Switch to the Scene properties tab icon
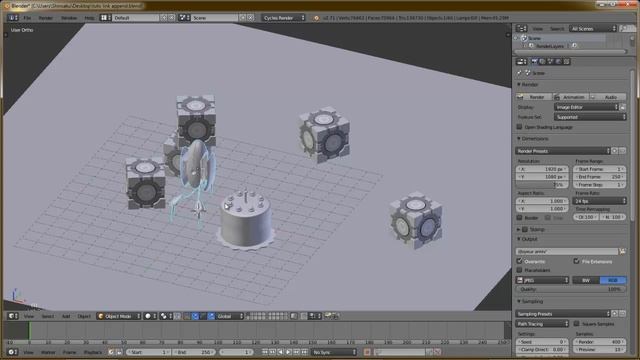Image resolution: width=640 pixels, height=360 pixels. (x=550, y=62)
